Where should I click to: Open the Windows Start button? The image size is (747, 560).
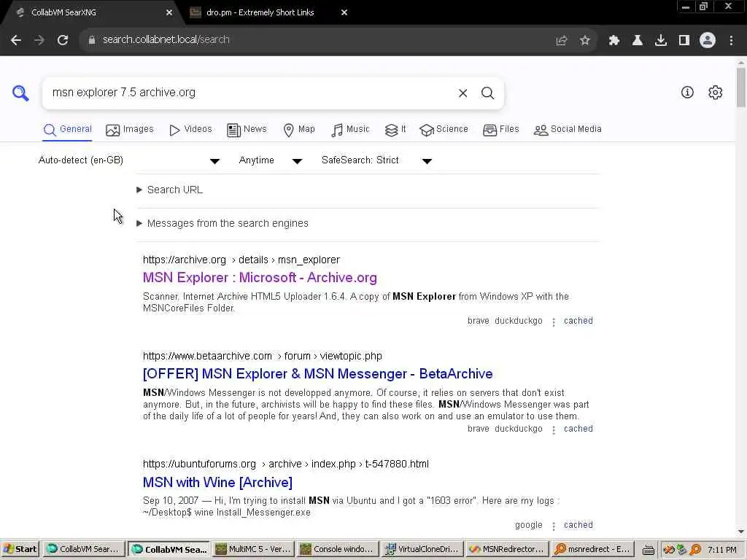coord(20,550)
